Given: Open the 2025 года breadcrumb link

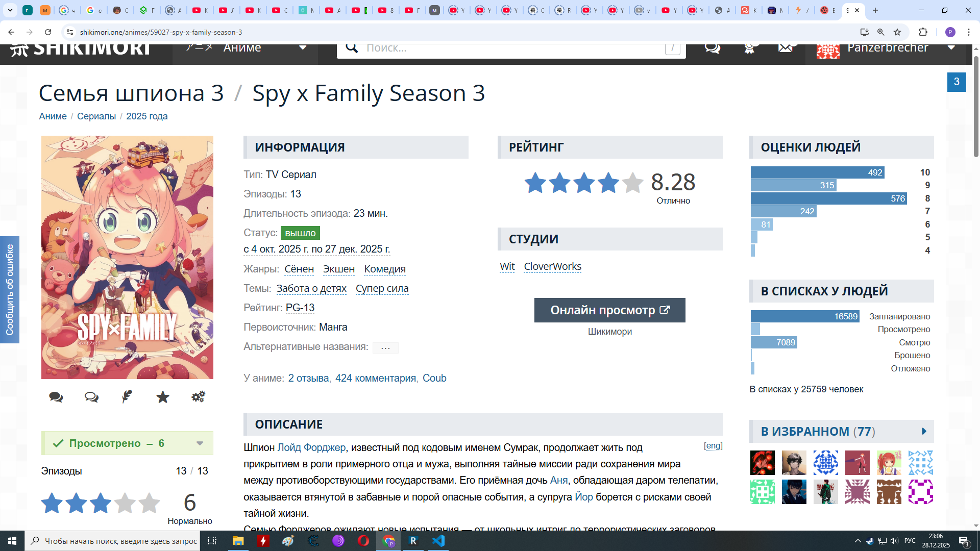Looking at the screenshot, I should (146, 116).
